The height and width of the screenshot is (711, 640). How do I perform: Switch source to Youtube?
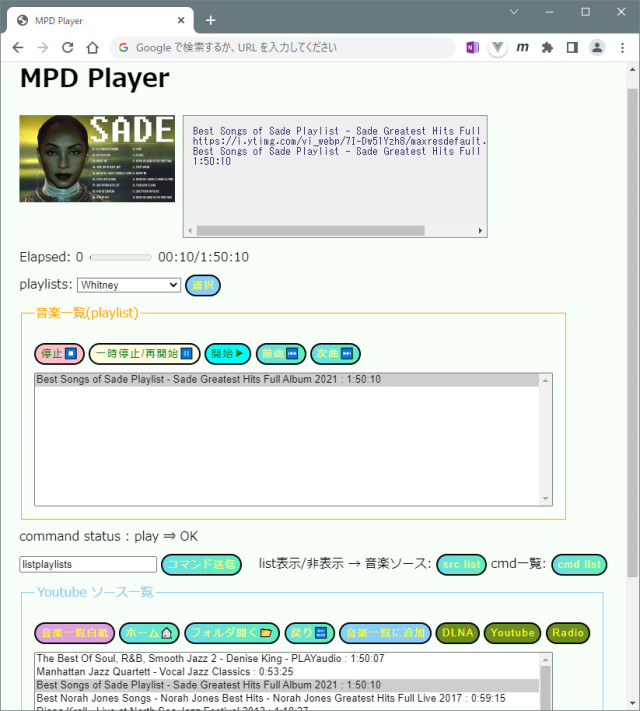[x=513, y=633]
